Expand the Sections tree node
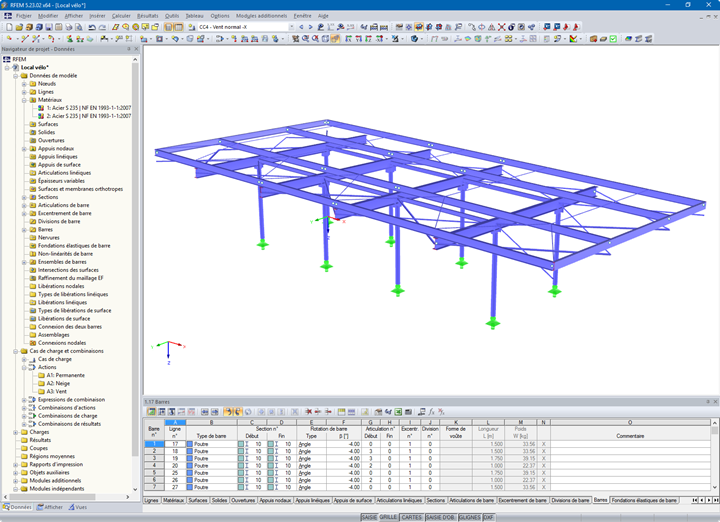The height and width of the screenshot is (522, 720). 24,197
